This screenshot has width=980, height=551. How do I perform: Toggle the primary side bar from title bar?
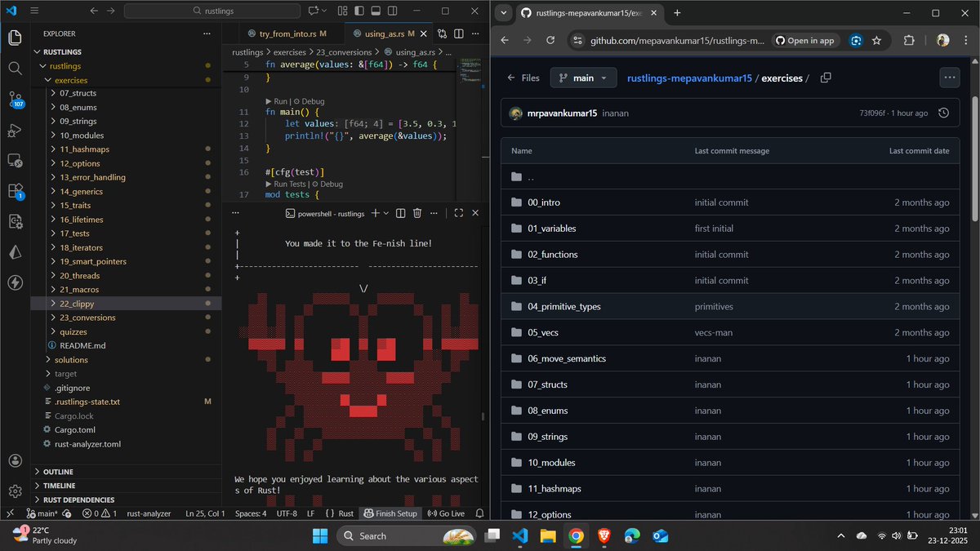359,11
